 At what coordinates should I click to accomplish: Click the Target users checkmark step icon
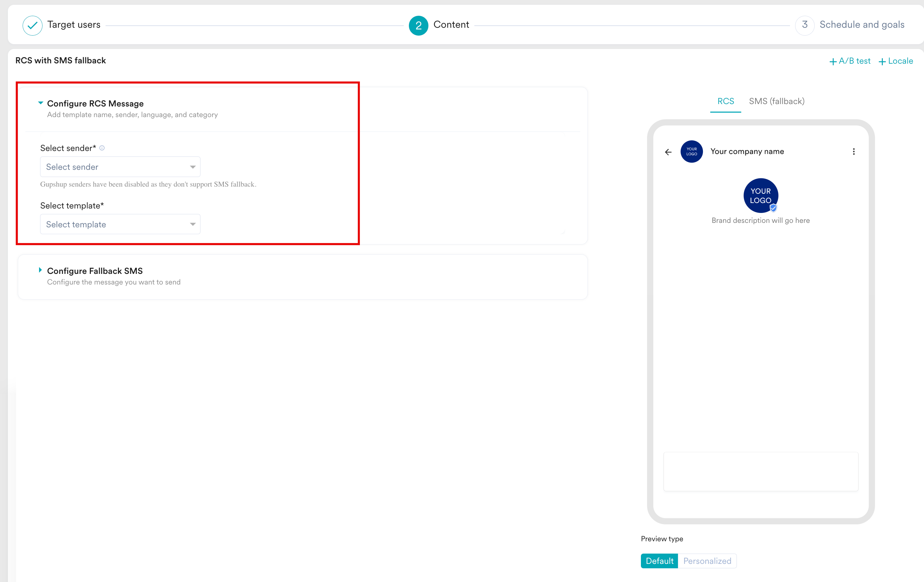[33, 25]
